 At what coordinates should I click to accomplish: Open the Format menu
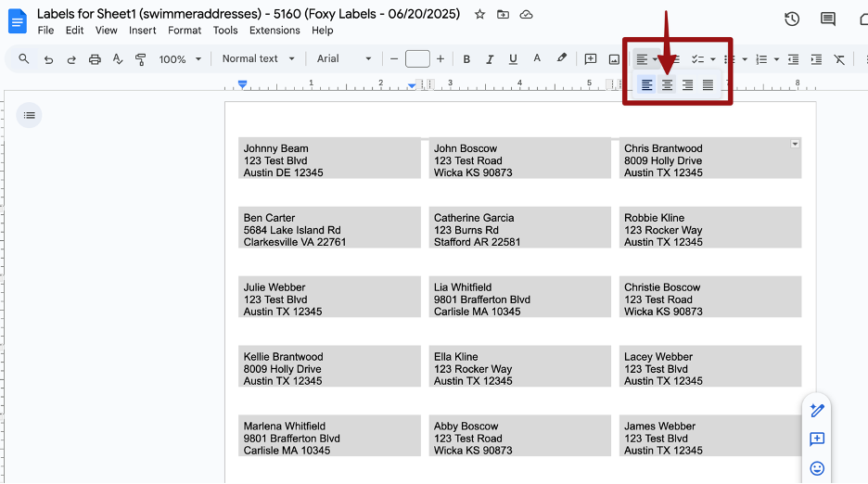[x=185, y=31]
